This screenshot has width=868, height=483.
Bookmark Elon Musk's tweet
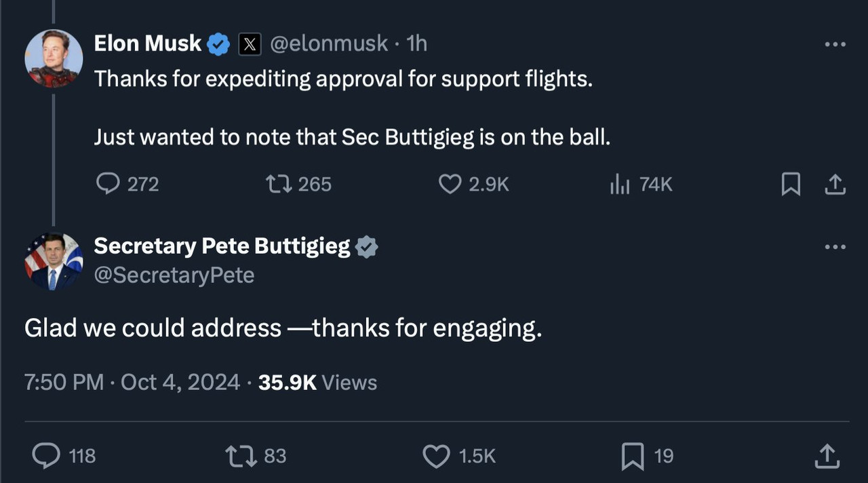[791, 184]
